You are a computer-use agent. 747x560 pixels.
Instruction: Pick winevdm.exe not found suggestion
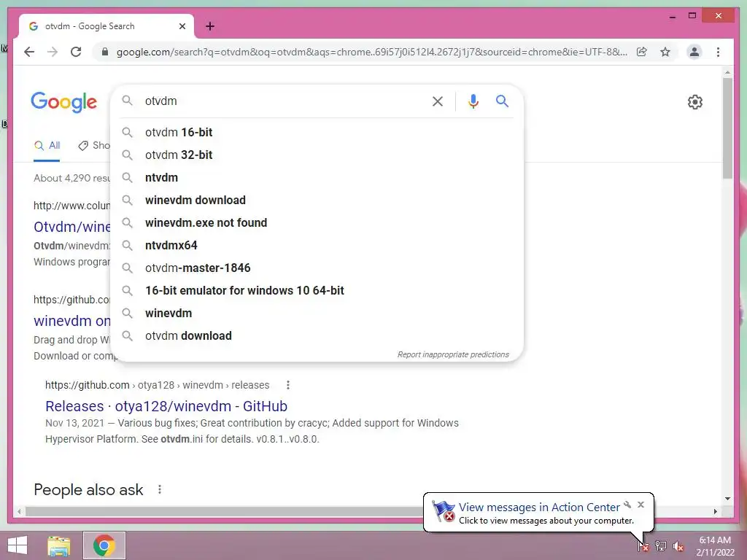(x=318, y=223)
